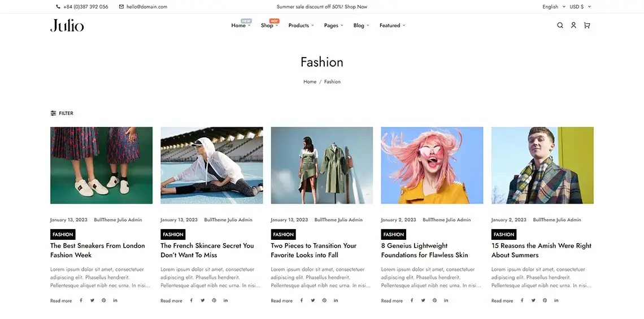The height and width of the screenshot is (319, 644).
Task: Expand the Home menu
Action: 241,25
